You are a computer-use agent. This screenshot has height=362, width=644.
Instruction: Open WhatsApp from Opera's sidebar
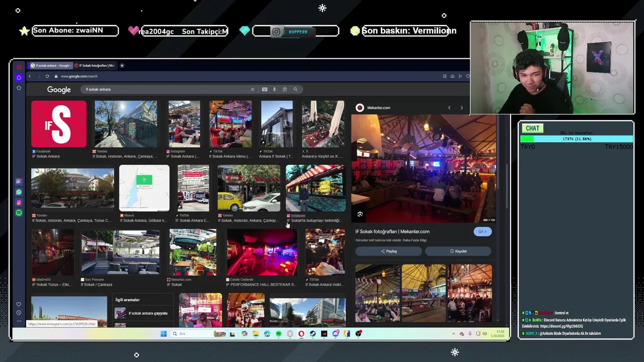(x=19, y=192)
